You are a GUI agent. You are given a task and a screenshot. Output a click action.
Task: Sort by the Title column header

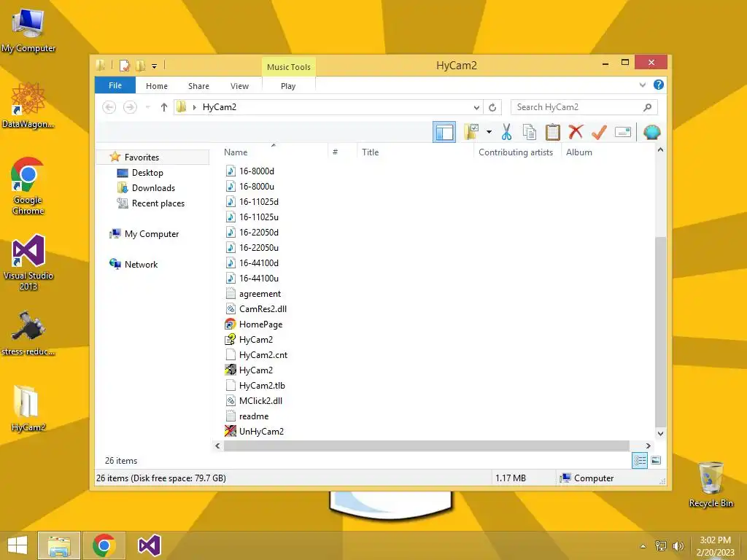click(370, 152)
